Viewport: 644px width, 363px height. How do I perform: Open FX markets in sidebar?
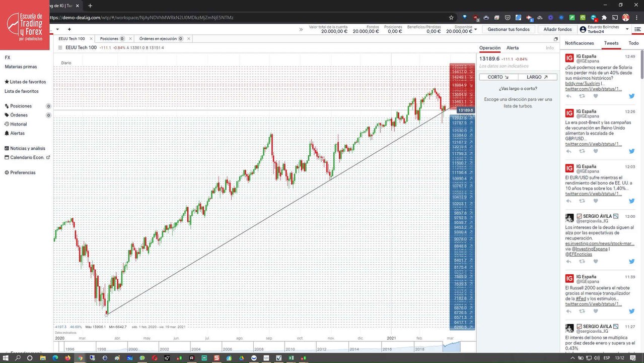(x=8, y=57)
